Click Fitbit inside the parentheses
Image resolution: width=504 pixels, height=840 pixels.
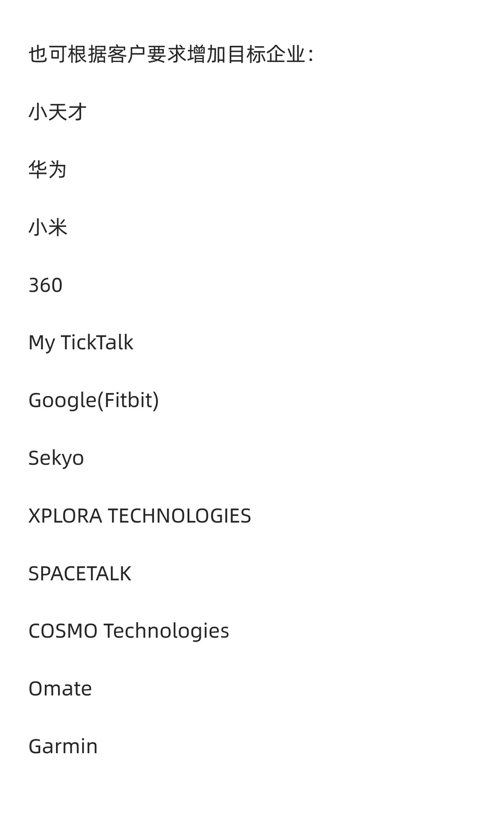128,400
